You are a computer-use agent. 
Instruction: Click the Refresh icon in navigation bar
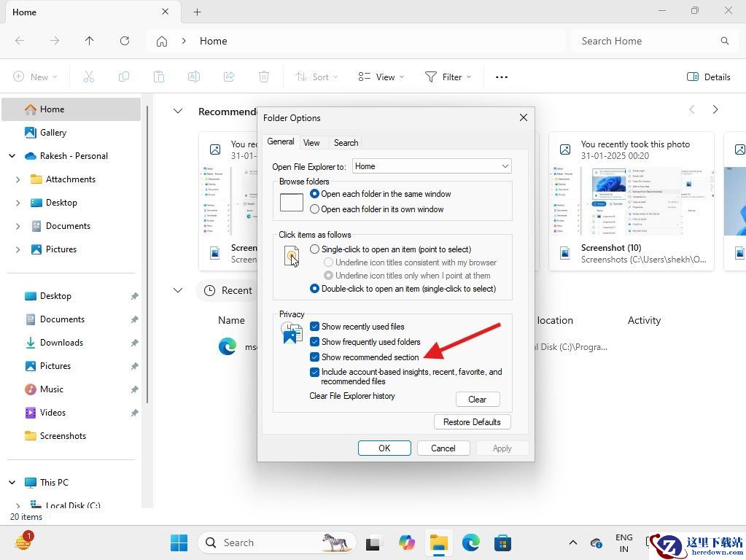125,41
